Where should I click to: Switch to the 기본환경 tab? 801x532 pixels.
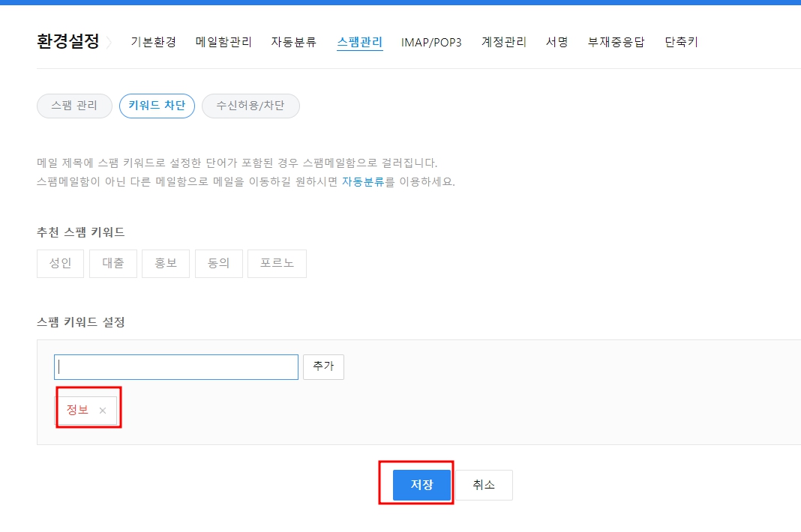152,42
